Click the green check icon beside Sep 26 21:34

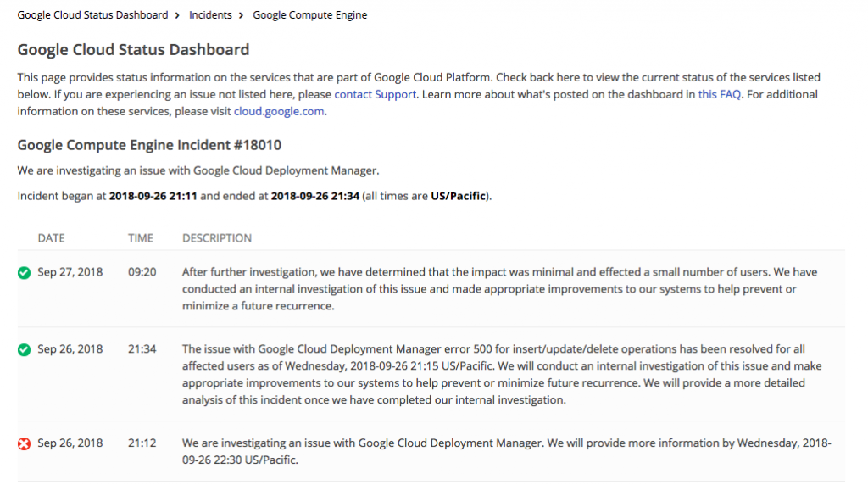24,349
